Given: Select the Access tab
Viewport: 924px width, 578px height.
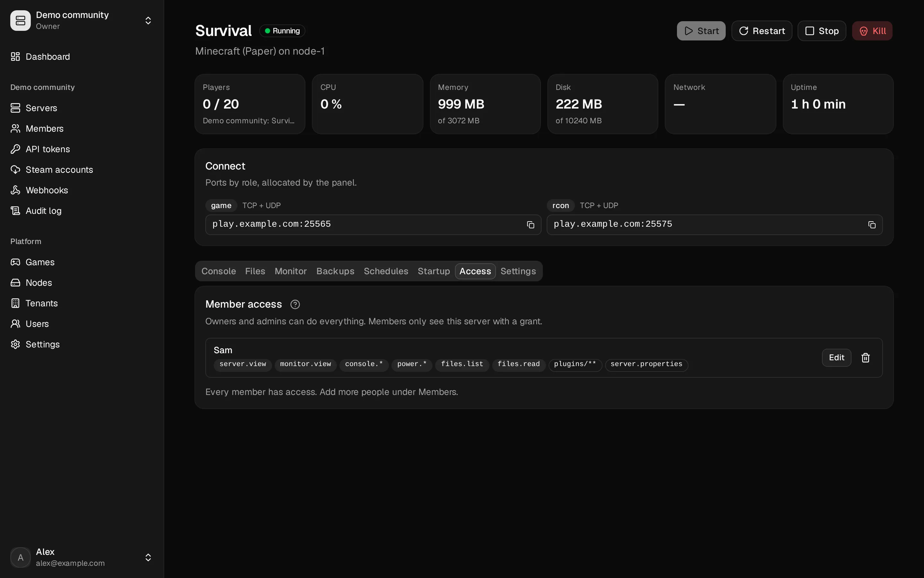Looking at the screenshot, I should (475, 271).
